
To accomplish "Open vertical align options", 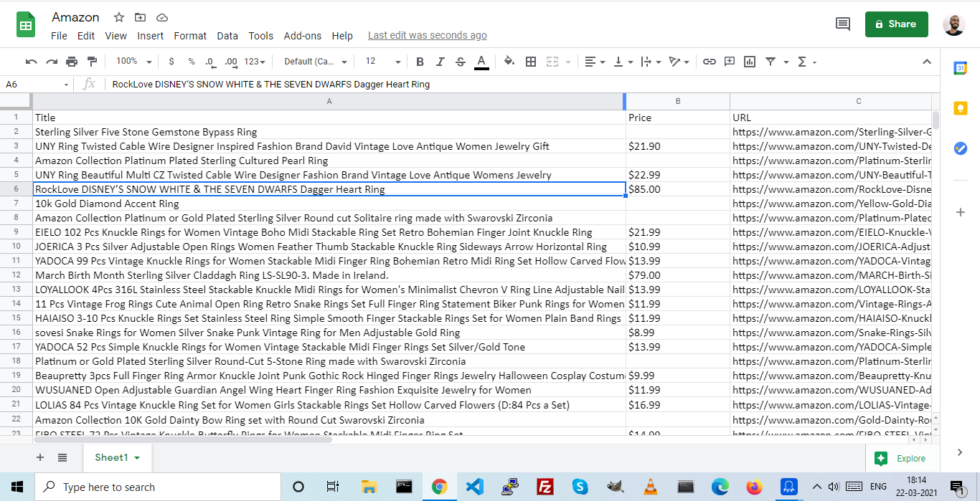I will point(622,62).
